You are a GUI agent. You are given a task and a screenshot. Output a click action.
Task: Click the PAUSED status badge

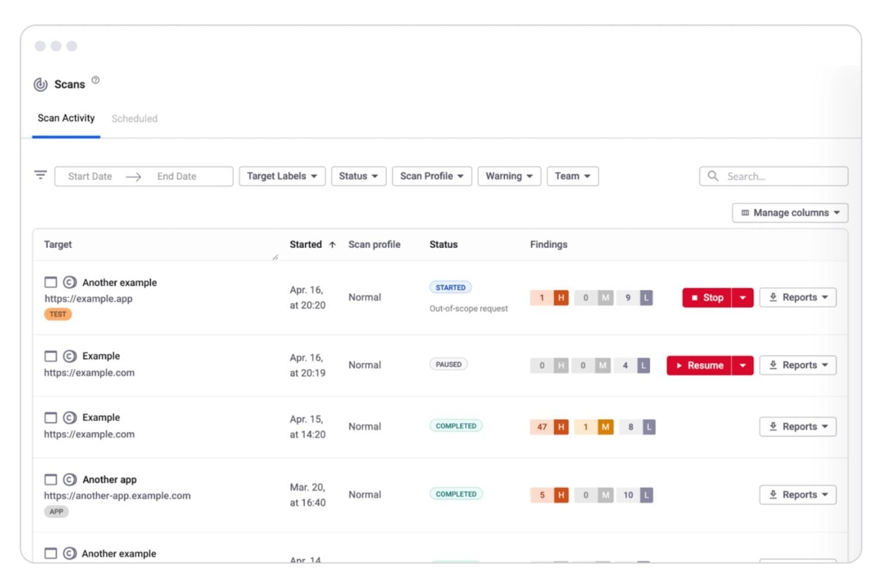pyautogui.click(x=449, y=364)
